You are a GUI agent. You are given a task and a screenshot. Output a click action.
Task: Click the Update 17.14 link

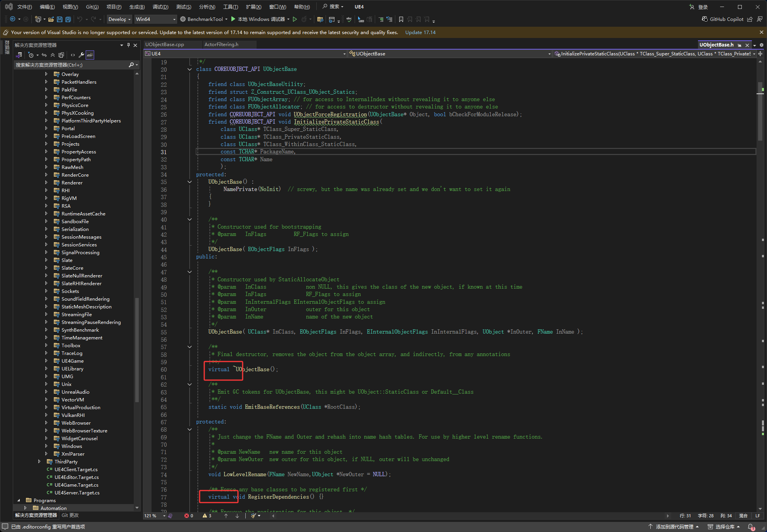click(420, 32)
